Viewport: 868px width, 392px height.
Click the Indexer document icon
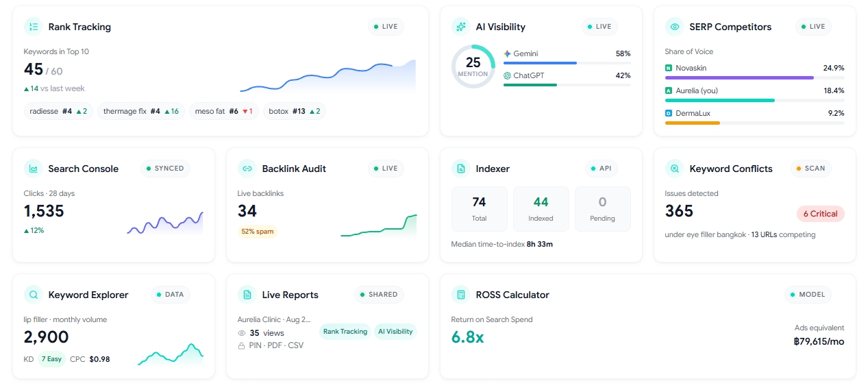coord(460,169)
